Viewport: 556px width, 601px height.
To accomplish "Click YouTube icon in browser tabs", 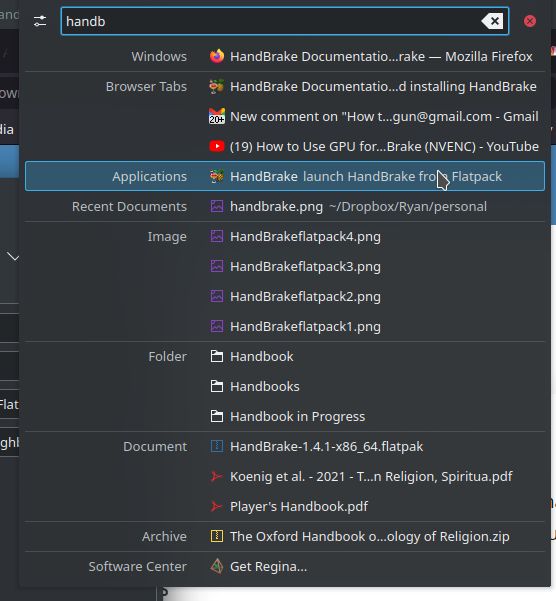I will pos(217,146).
